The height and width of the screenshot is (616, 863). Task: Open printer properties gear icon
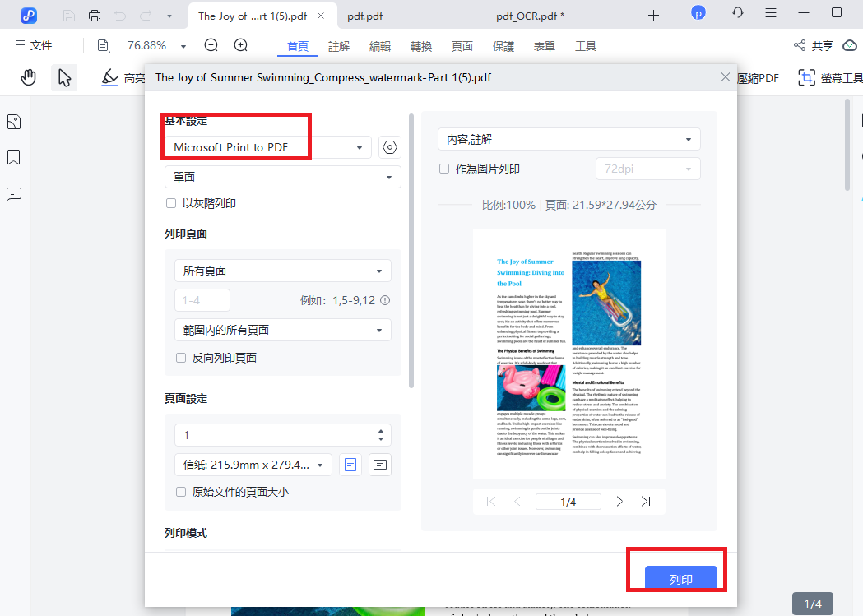click(x=389, y=146)
